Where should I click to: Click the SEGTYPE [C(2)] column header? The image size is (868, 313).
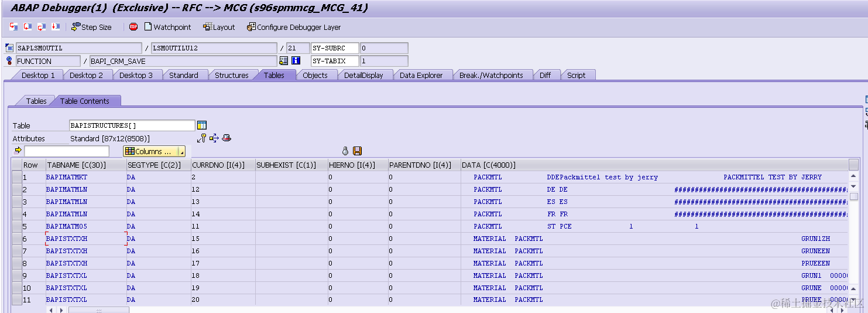pos(159,165)
